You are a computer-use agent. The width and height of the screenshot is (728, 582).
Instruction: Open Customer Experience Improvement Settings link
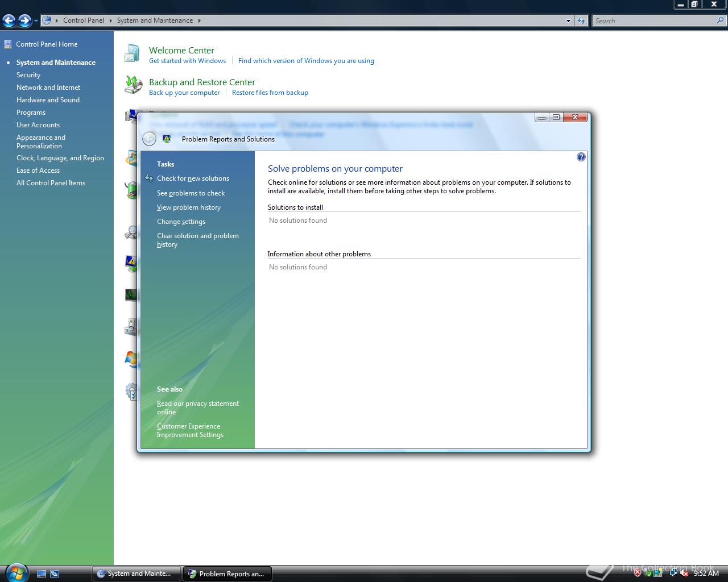(x=190, y=430)
